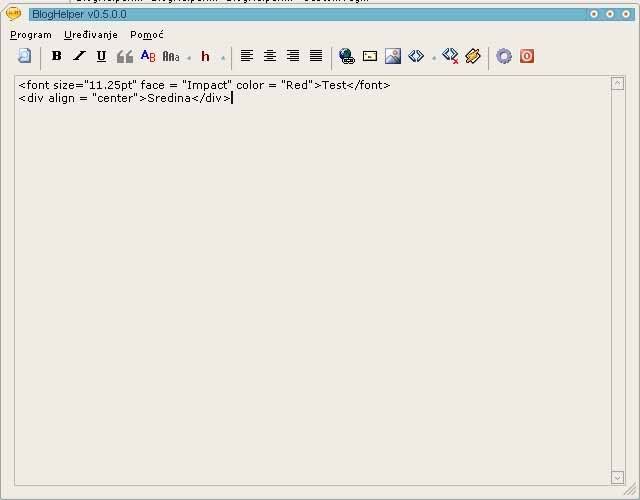The width and height of the screenshot is (640, 500).
Task: Open the font color AB tool
Action: point(148,56)
